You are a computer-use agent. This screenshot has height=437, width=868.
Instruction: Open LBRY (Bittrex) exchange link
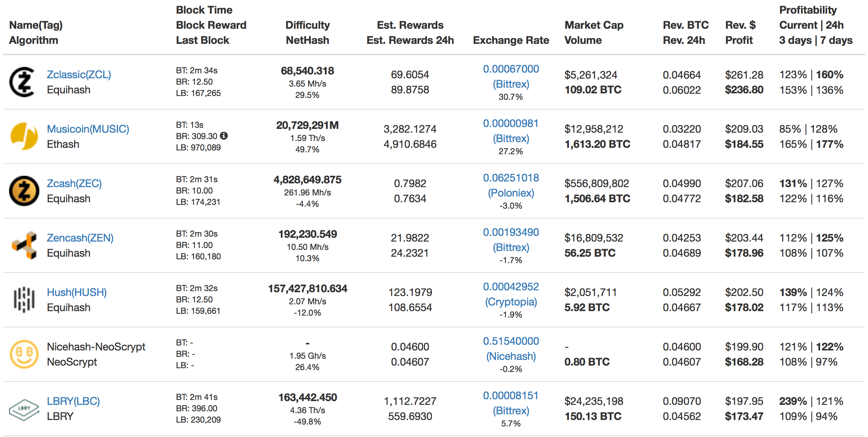[x=511, y=411]
